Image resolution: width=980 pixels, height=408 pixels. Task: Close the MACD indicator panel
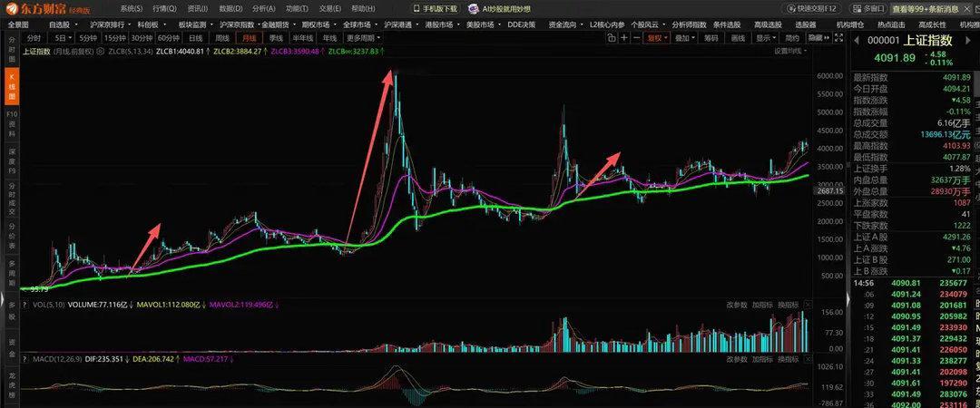[808, 359]
